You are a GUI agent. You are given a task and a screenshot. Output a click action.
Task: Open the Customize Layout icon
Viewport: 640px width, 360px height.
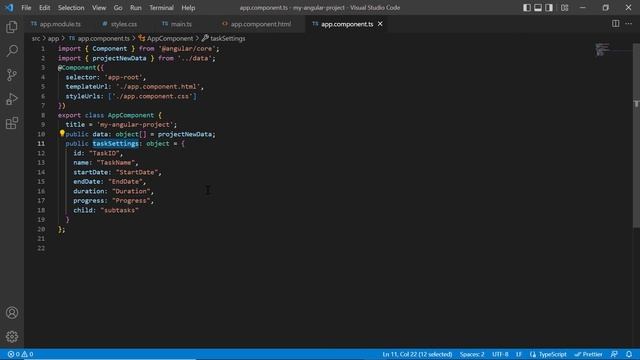[x=564, y=8]
